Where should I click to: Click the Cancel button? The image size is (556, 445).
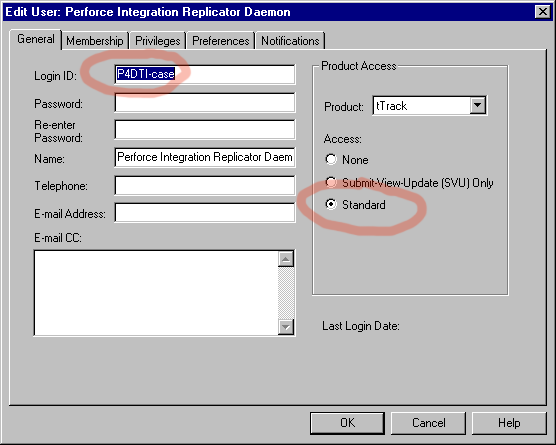(x=428, y=423)
